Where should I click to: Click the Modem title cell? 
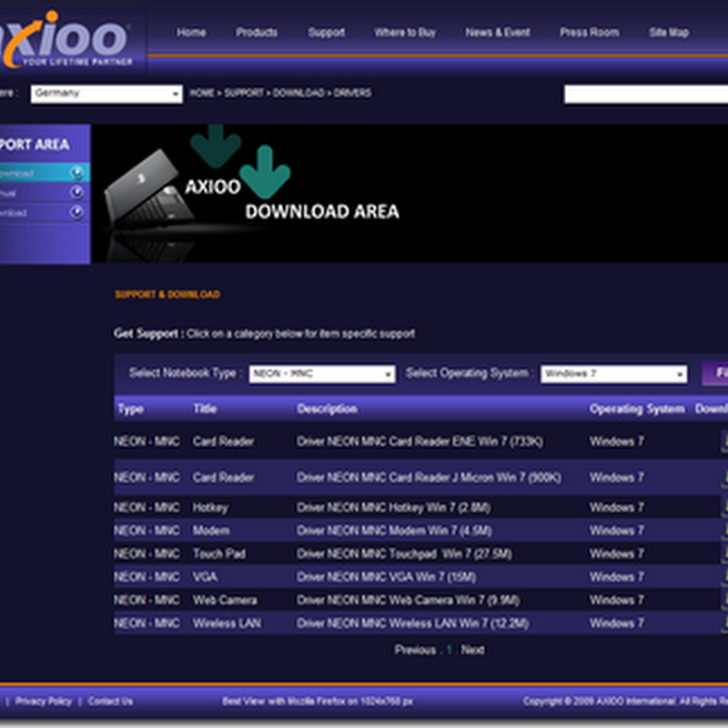click(211, 531)
